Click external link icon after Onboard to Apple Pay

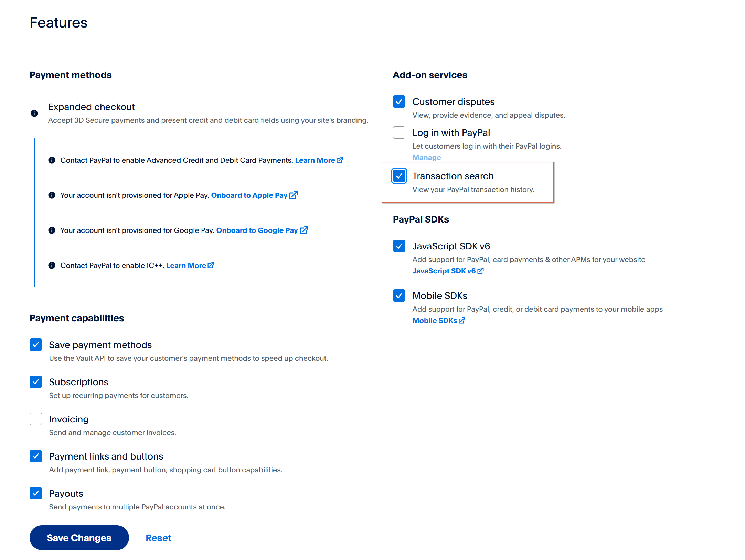click(x=294, y=195)
